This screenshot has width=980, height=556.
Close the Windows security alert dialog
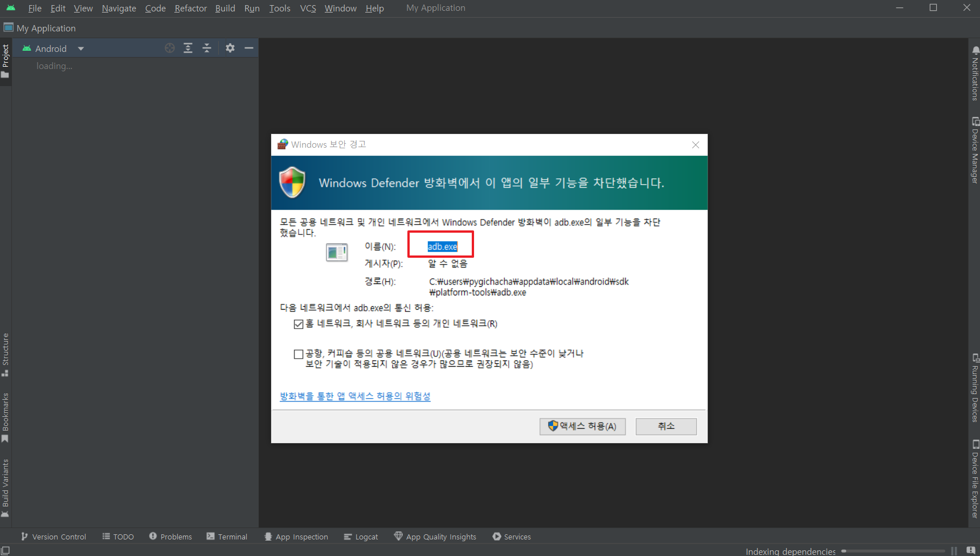[696, 145]
